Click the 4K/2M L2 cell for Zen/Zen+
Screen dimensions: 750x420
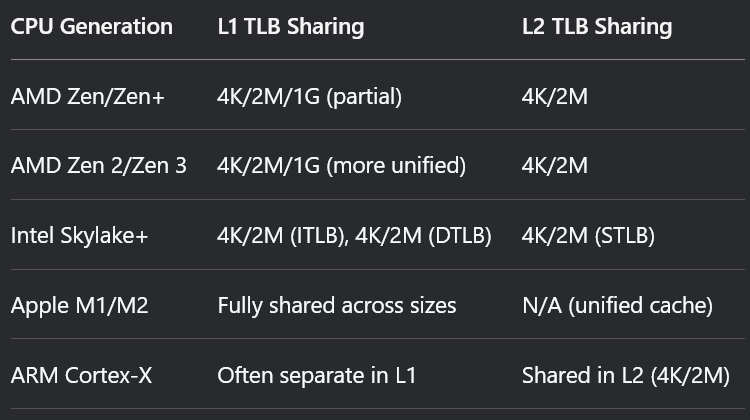(554, 97)
